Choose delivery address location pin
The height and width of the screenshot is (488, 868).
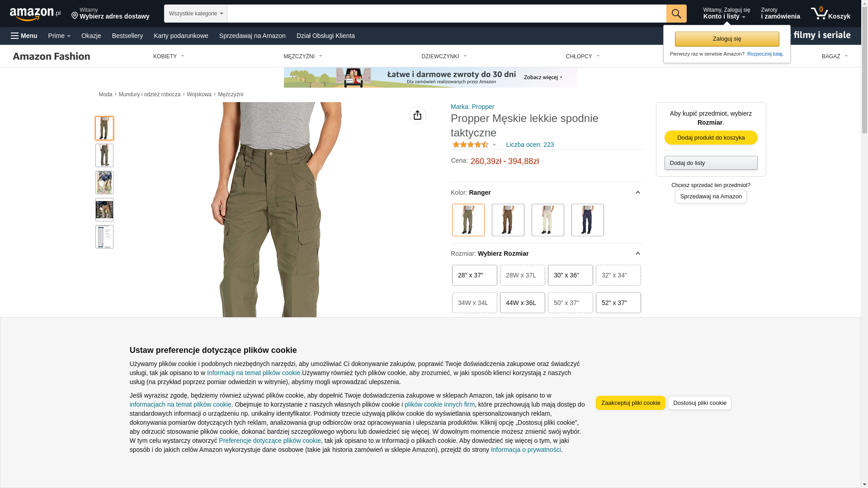pyautogui.click(x=75, y=16)
